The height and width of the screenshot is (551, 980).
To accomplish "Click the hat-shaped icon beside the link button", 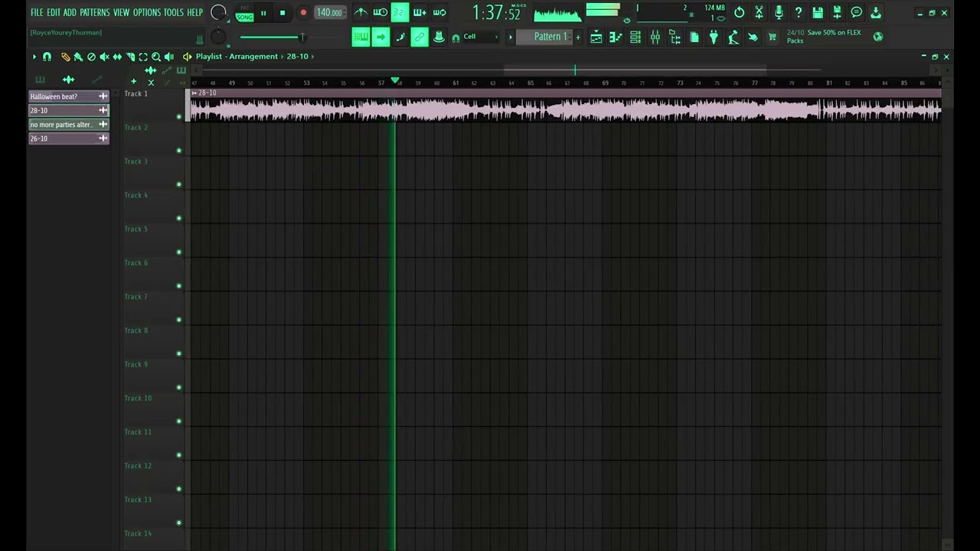I will 439,37.
